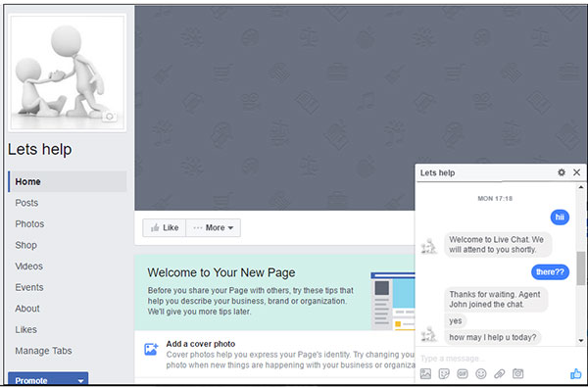Click the Welcome to Your New Page heading
Screen dimensions: 588x387
coord(221,272)
